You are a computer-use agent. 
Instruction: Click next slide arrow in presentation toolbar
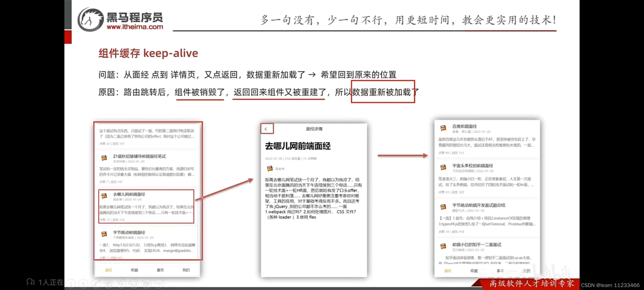(x=83, y=283)
